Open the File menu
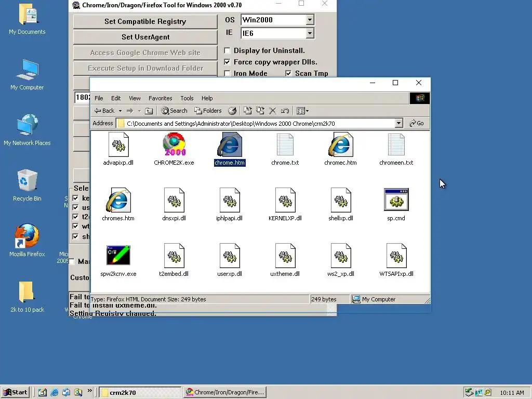Viewport: 532px width, 399px height. pyautogui.click(x=99, y=98)
